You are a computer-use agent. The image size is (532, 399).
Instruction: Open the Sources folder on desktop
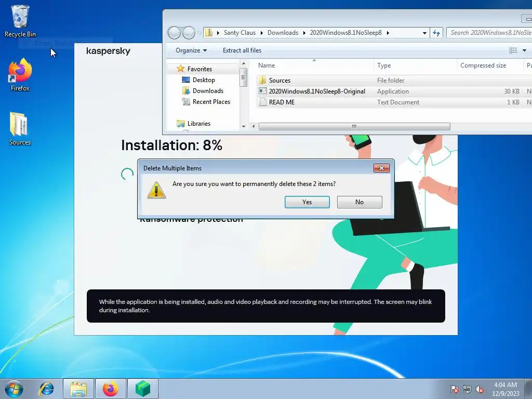(x=20, y=129)
